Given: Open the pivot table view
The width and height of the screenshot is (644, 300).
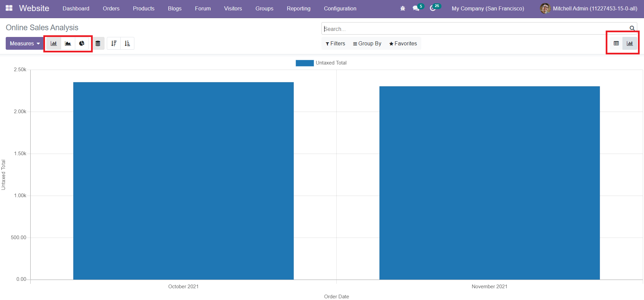Looking at the screenshot, I should pos(616,43).
